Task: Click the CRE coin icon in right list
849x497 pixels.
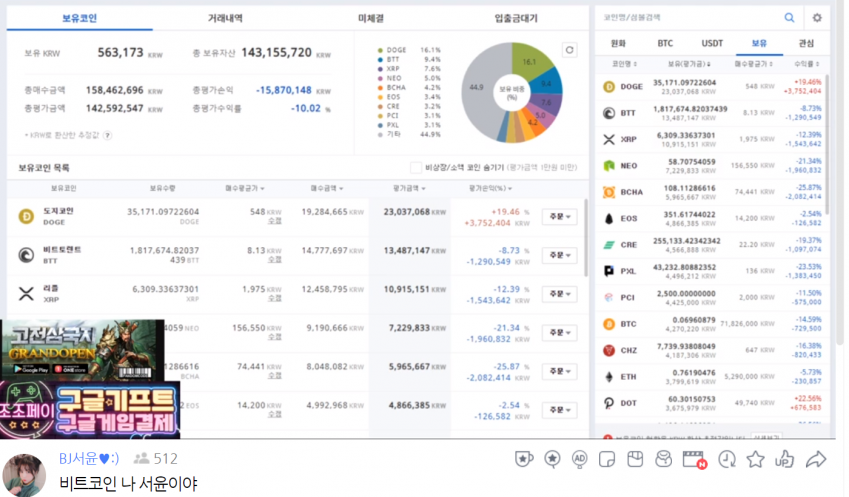Action: pyautogui.click(x=609, y=245)
